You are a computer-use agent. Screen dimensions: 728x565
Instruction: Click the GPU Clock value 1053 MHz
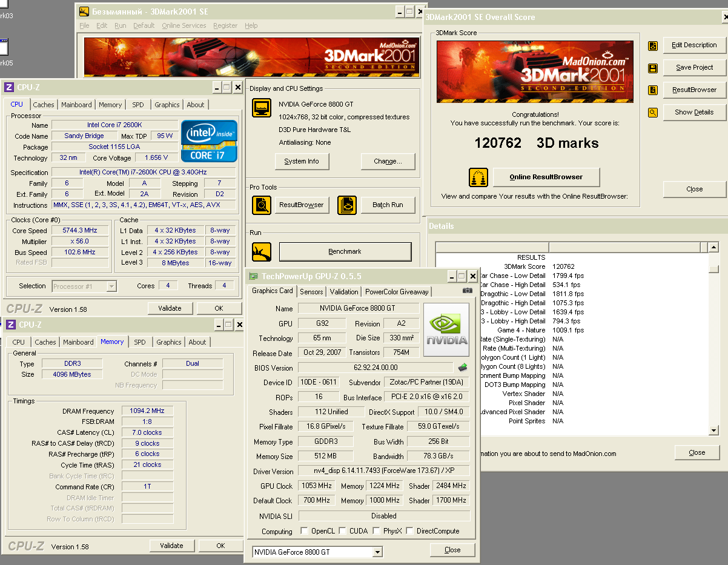316,486
